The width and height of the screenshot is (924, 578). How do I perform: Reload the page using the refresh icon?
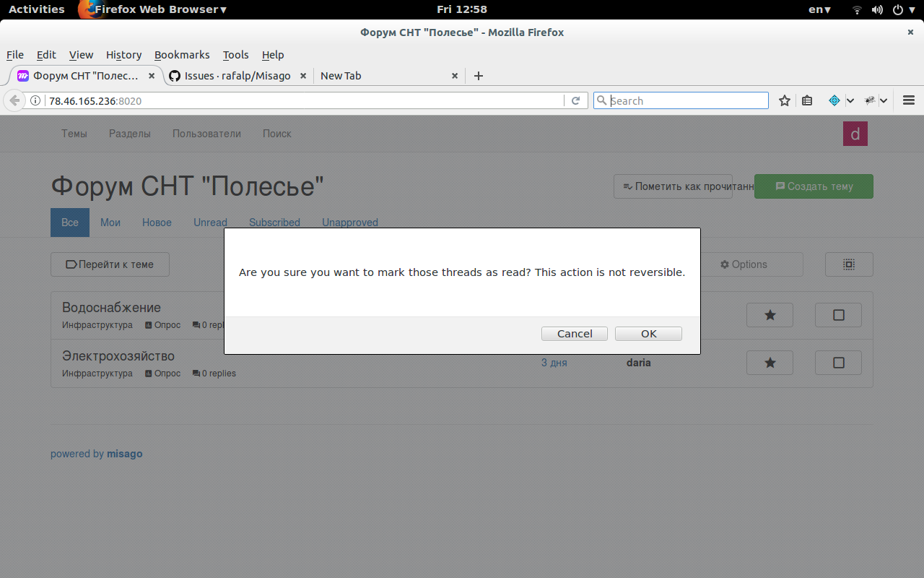575,101
